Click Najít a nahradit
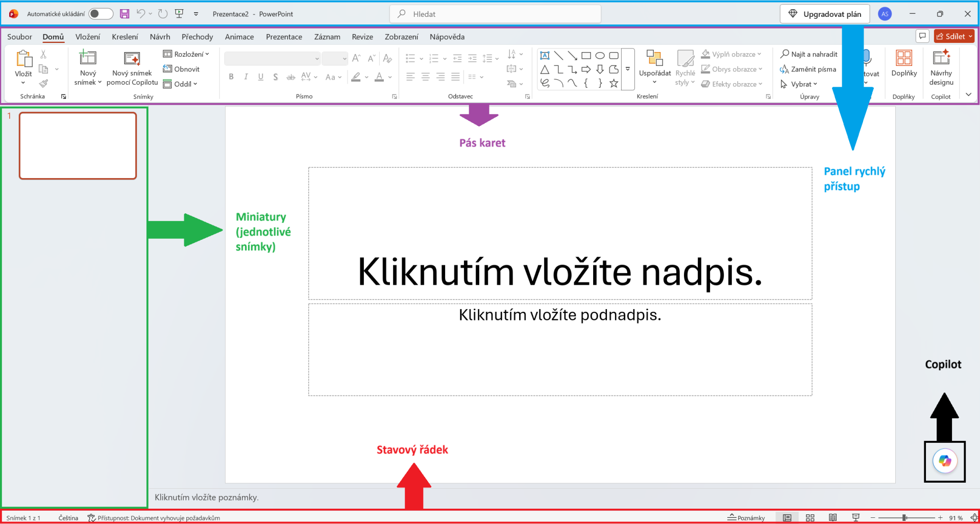The width and height of the screenshot is (980, 524). pyautogui.click(x=809, y=54)
